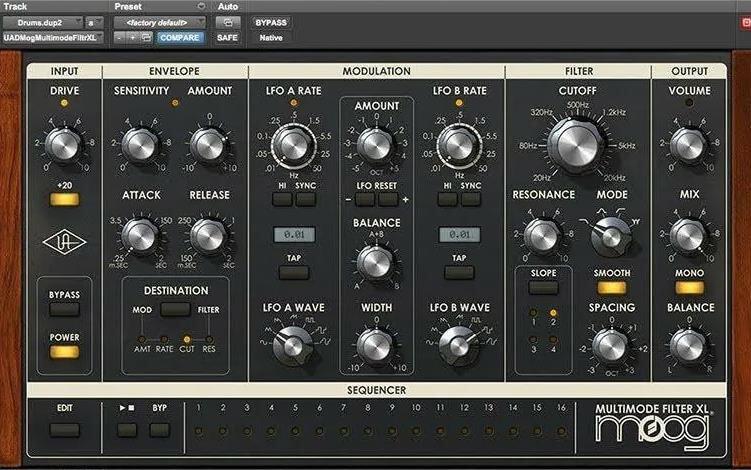Toggle the plugin BYPASS button in Input section

point(64,309)
